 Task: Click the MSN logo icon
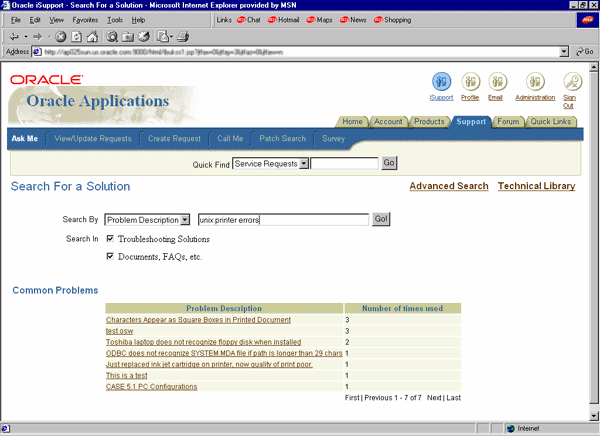(x=587, y=20)
